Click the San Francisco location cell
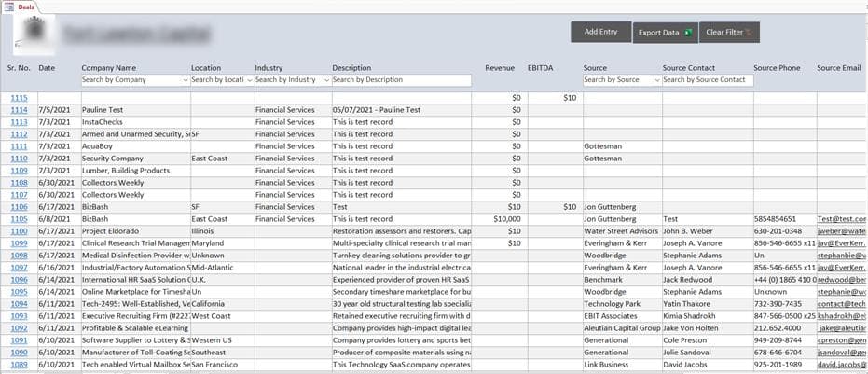This screenshot has width=868, height=374. pyautogui.click(x=222, y=365)
